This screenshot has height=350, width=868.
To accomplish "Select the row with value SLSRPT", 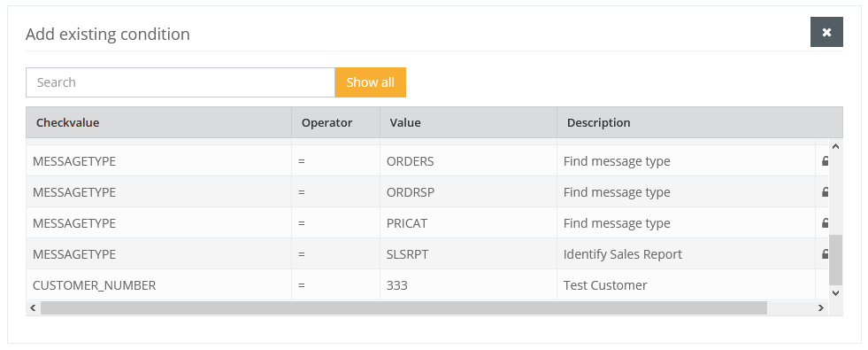I will [x=426, y=254].
